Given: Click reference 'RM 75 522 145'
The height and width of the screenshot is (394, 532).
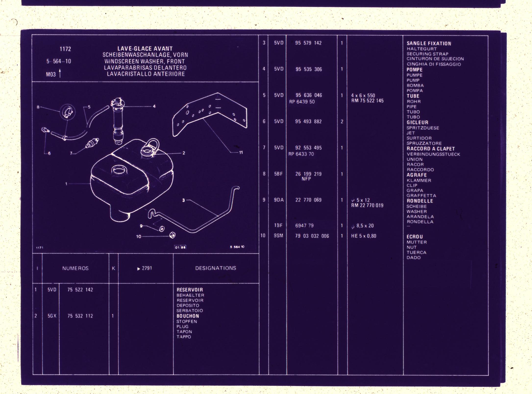Looking at the screenshot, I should (x=367, y=101).
